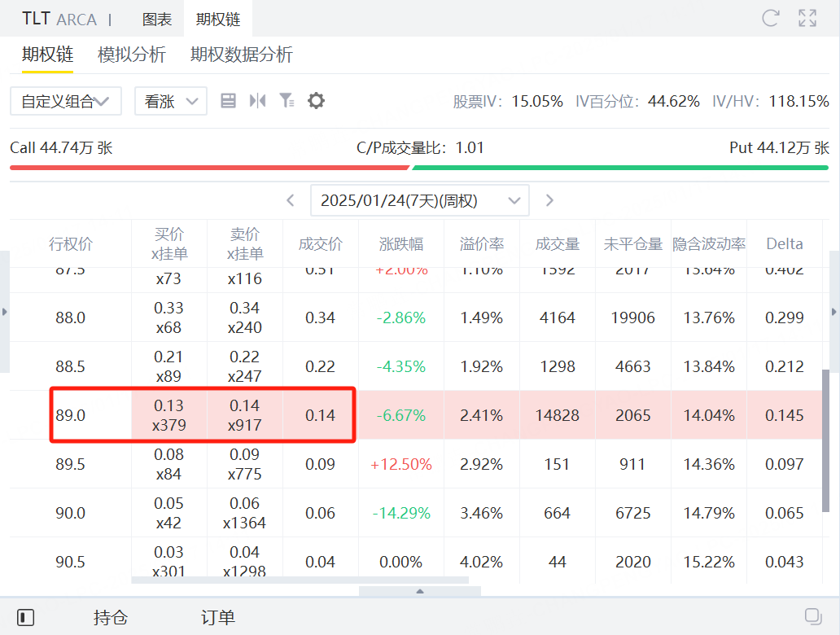
Task: Collapse the bottom panel with the up arrow
Action: click(420, 591)
